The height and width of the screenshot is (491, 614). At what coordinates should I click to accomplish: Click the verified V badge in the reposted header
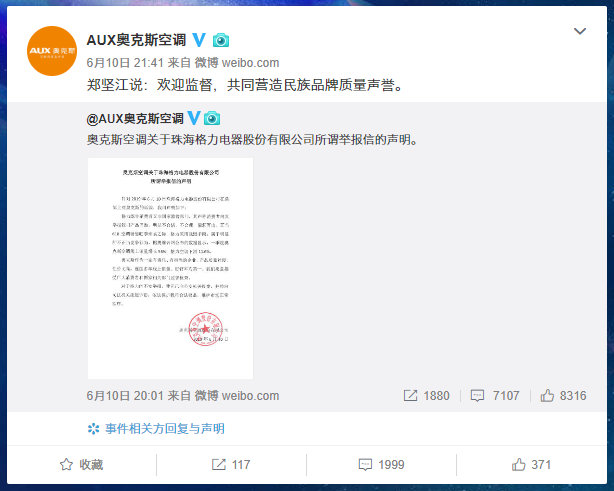tap(194, 118)
